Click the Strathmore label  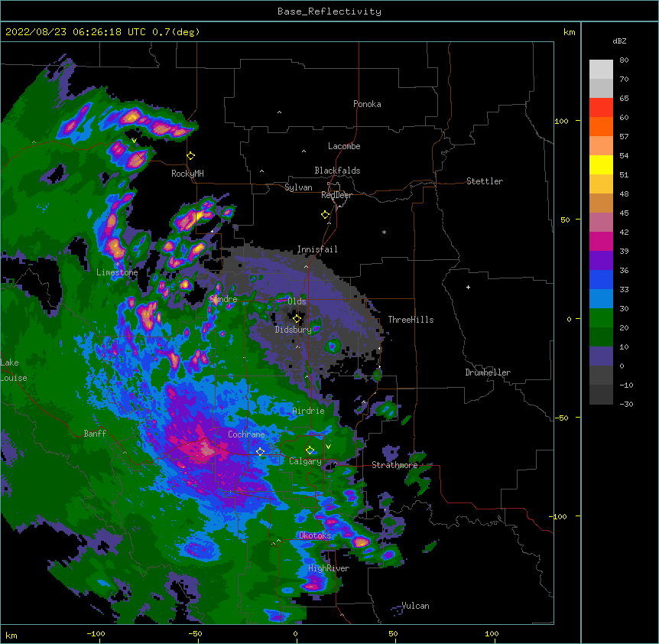click(394, 465)
